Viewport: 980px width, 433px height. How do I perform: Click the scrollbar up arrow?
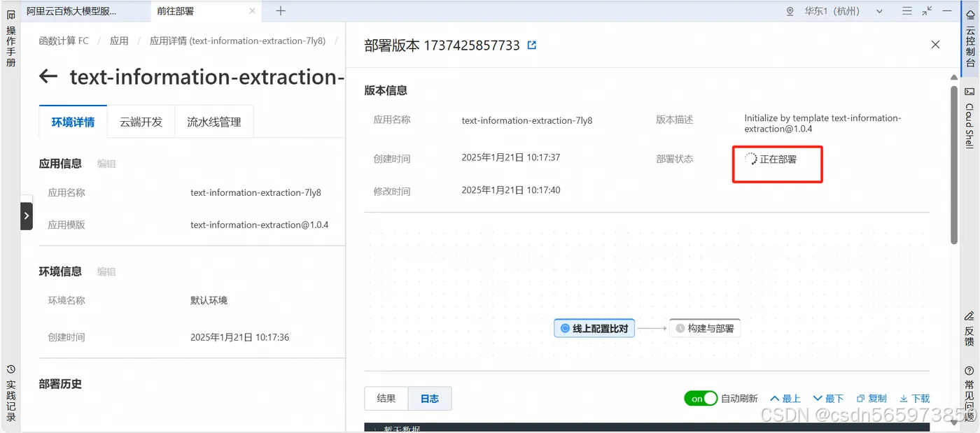point(954,76)
